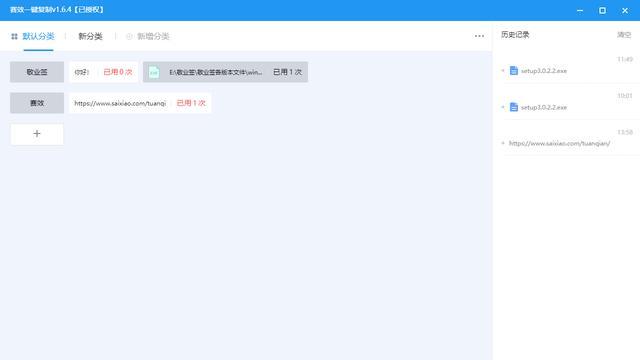Viewport: 640px width, 360px height.
Task: Click 新增分类 to add a category
Action: coord(153,36)
